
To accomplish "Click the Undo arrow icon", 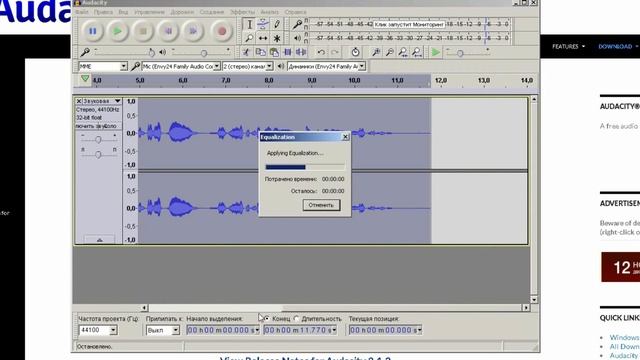I will pyautogui.click(x=321, y=52).
